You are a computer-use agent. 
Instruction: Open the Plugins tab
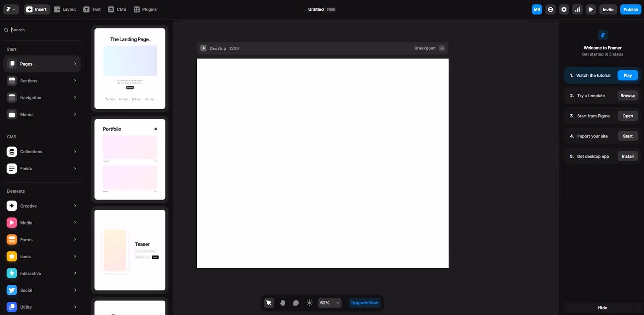point(145,9)
